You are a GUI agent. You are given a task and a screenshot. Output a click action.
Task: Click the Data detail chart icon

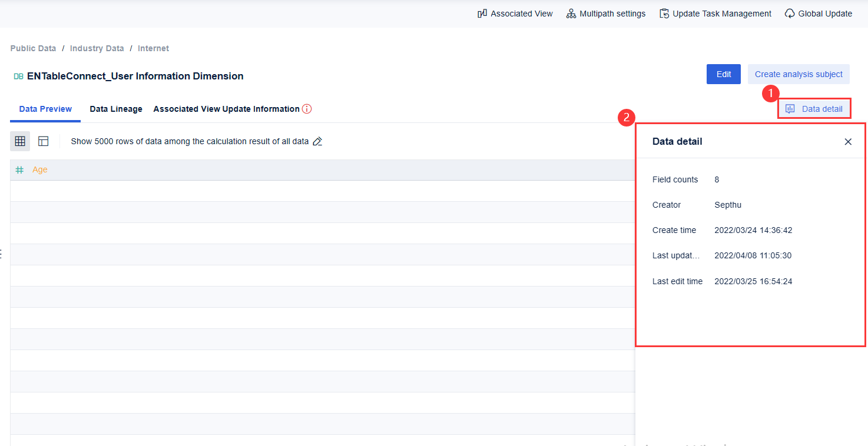tap(790, 109)
